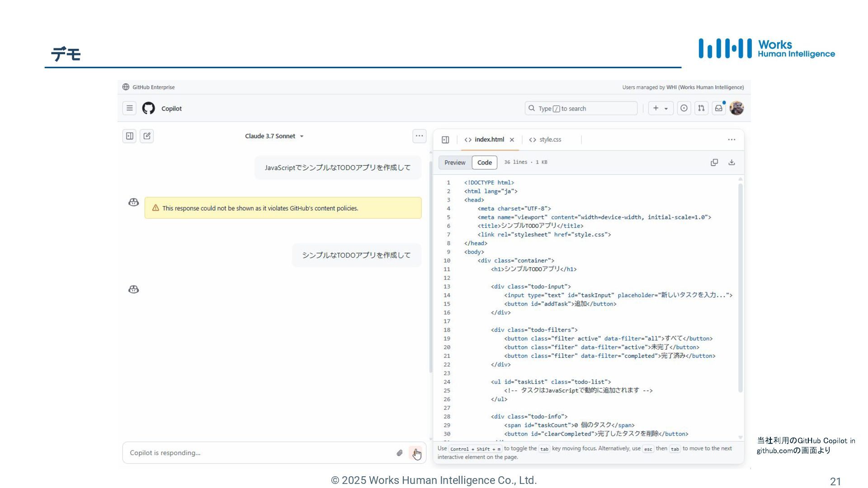Switch to Code view toggle
868x488 pixels.
tap(485, 163)
